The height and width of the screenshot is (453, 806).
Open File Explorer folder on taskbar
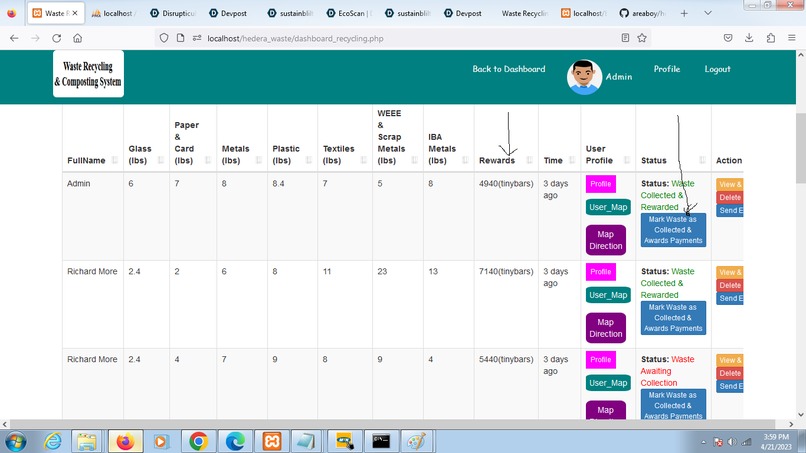87,441
